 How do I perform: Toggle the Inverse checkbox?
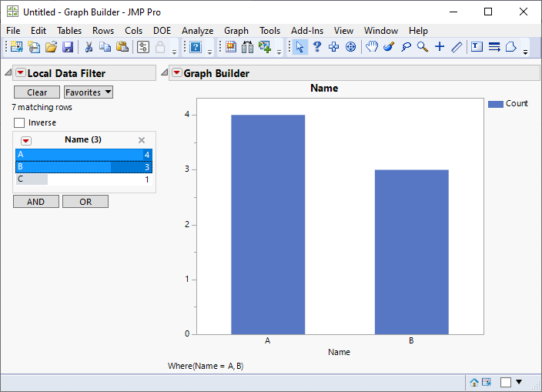(x=19, y=122)
